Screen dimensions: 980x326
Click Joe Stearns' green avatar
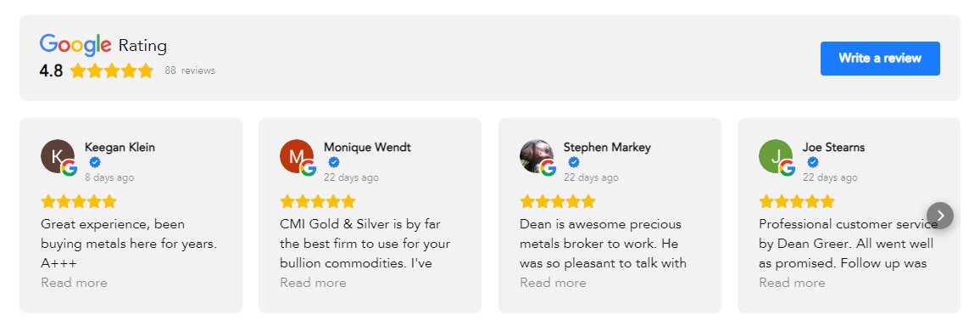tap(776, 156)
